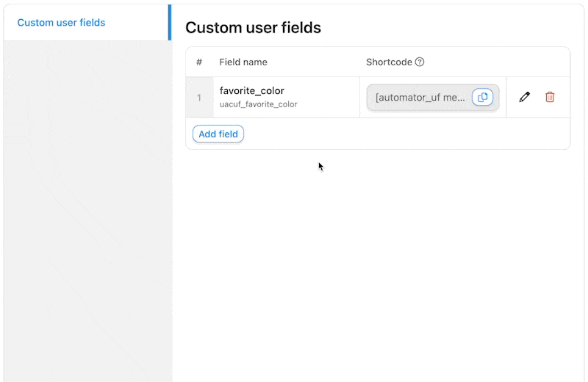The height and width of the screenshot is (382, 588).
Task: Edit the favorite_color field with pencil icon
Action: 524,97
